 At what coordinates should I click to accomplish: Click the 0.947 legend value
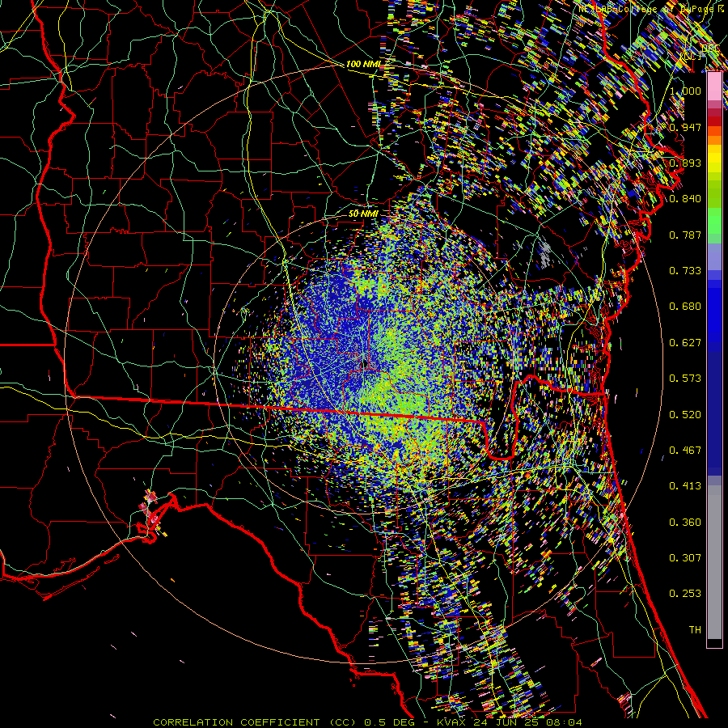pos(685,127)
